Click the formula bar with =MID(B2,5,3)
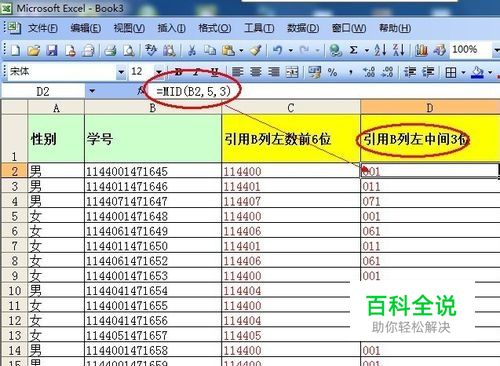500x366 pixels. [323, 91]
